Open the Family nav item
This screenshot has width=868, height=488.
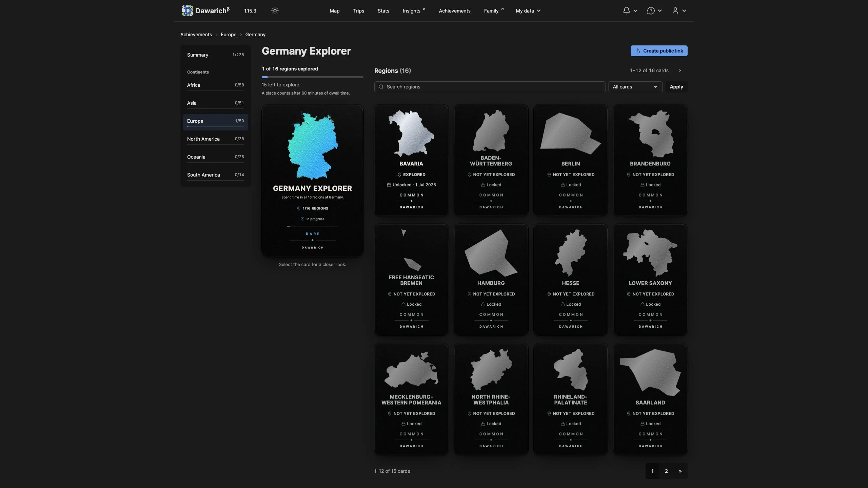[494, 11]
